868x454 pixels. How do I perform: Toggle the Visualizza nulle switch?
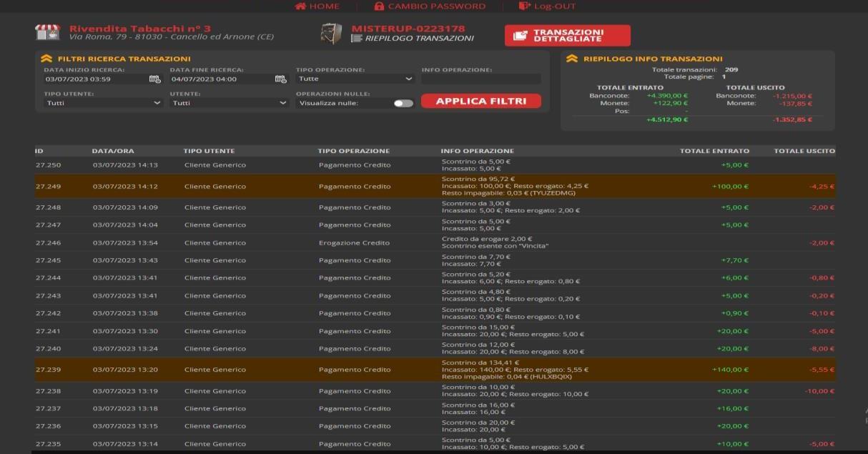point(403,103)
